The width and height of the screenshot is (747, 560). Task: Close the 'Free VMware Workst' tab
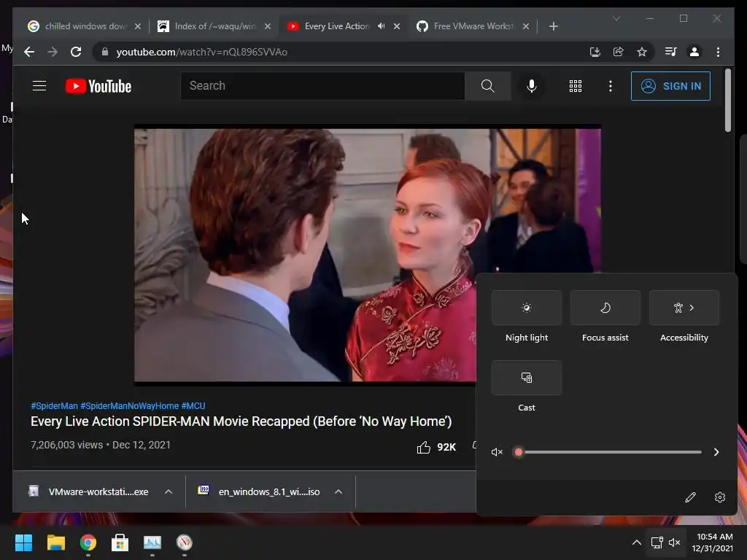pyautogui.click(x=526, y=26)
